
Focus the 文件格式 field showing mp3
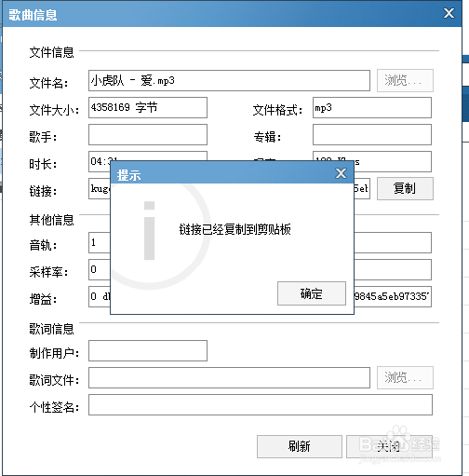(x=372, y=107)
